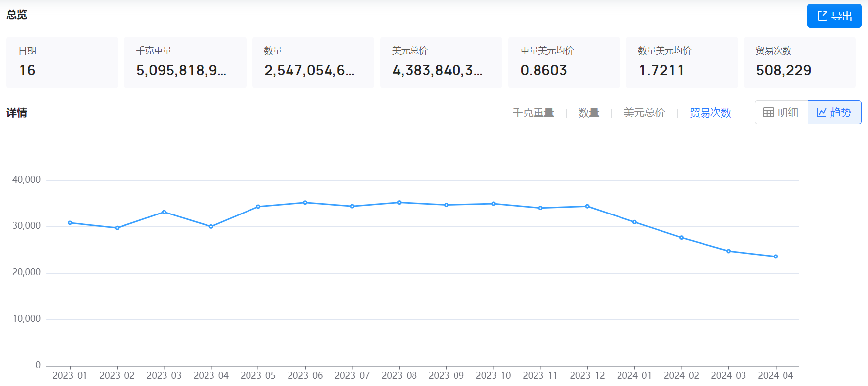Click the last data point at 2024-04
The width and height of the screenshot is (868, 386).
click(776, 257)
